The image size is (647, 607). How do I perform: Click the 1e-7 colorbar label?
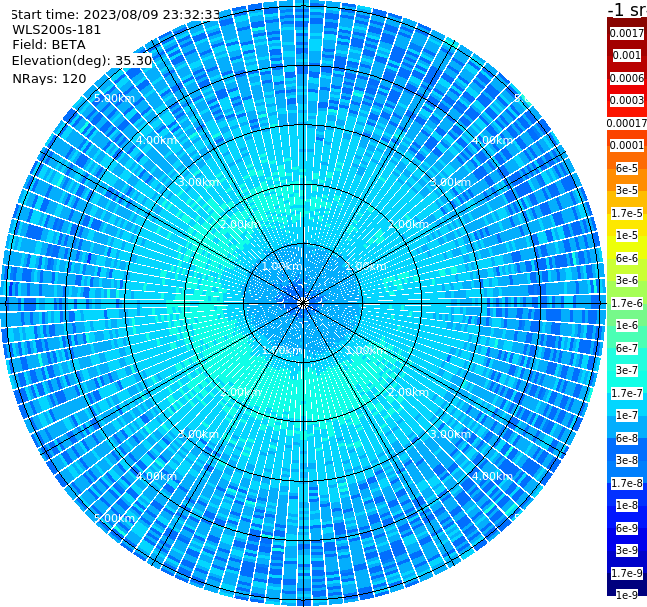coord(627,415)
